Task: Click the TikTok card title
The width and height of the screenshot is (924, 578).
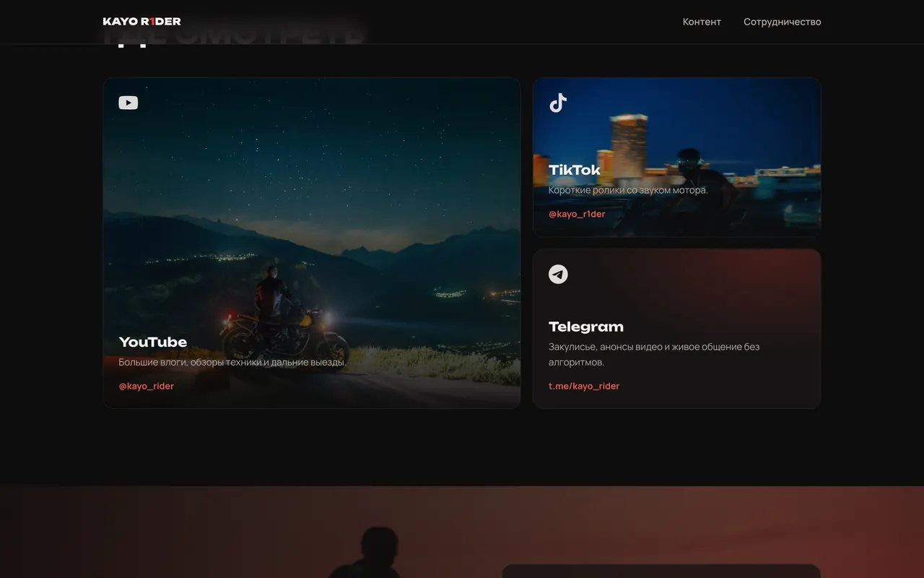Action: [575, 171]
